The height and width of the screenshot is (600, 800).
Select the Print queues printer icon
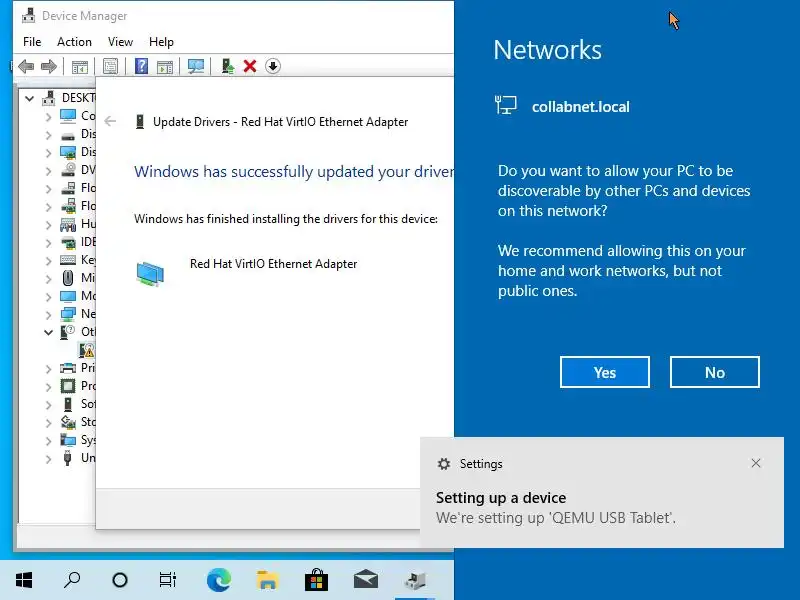(x=68, y=368)
